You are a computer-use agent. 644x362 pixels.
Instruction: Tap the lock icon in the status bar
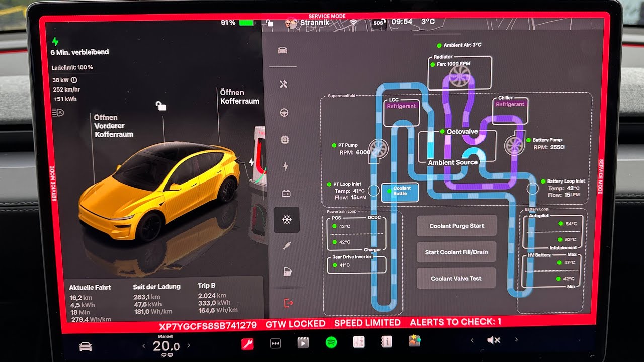(270, 23)
